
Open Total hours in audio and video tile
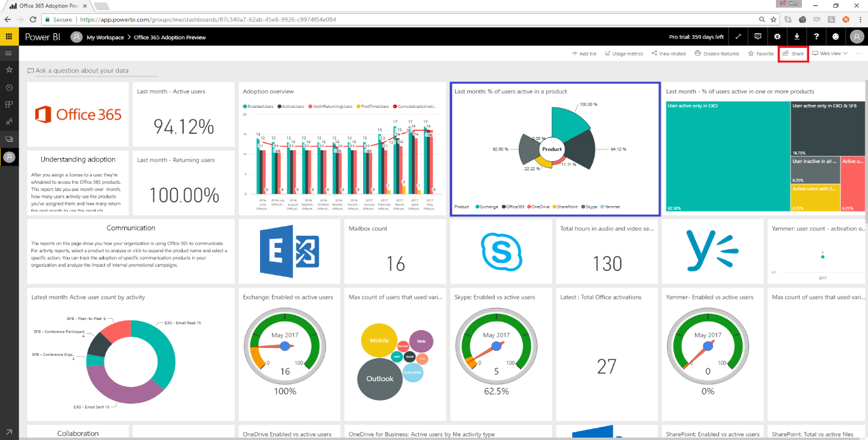coord(607,251)
